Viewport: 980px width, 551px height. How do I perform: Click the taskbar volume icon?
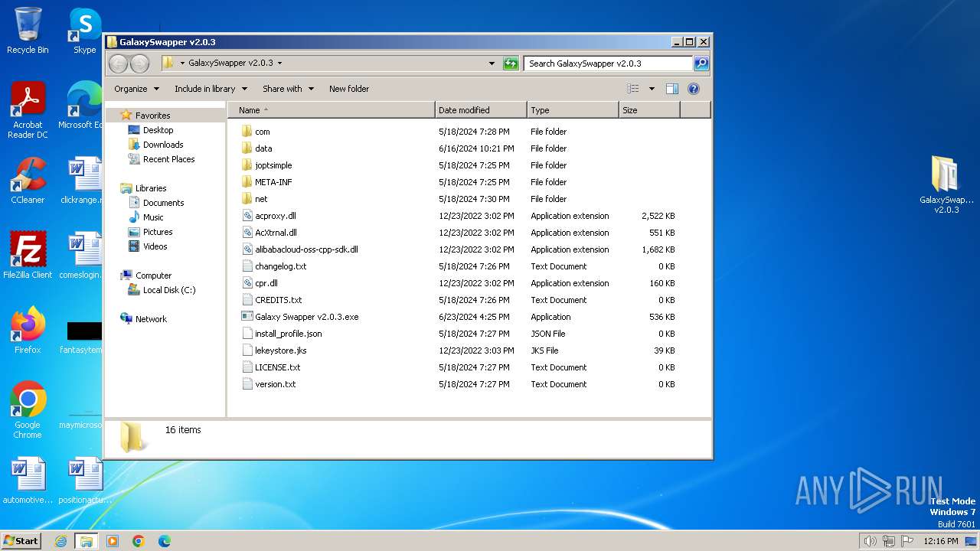tap(871, 541)
